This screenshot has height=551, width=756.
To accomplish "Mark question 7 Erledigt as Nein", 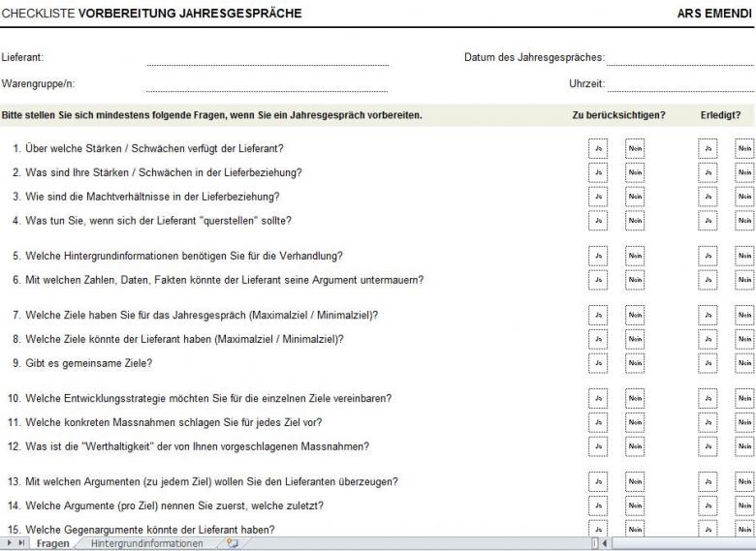I will tap(744, 316).
